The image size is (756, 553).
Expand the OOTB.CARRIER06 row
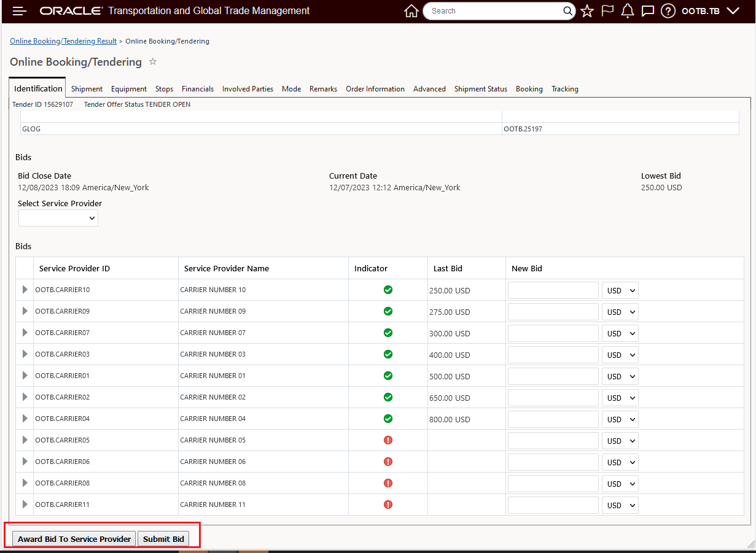[25, 462]
